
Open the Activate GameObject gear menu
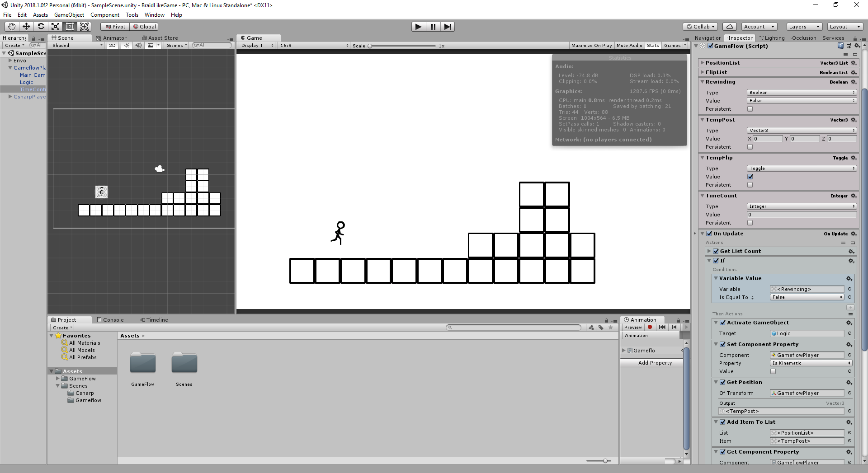pos(849,323)
